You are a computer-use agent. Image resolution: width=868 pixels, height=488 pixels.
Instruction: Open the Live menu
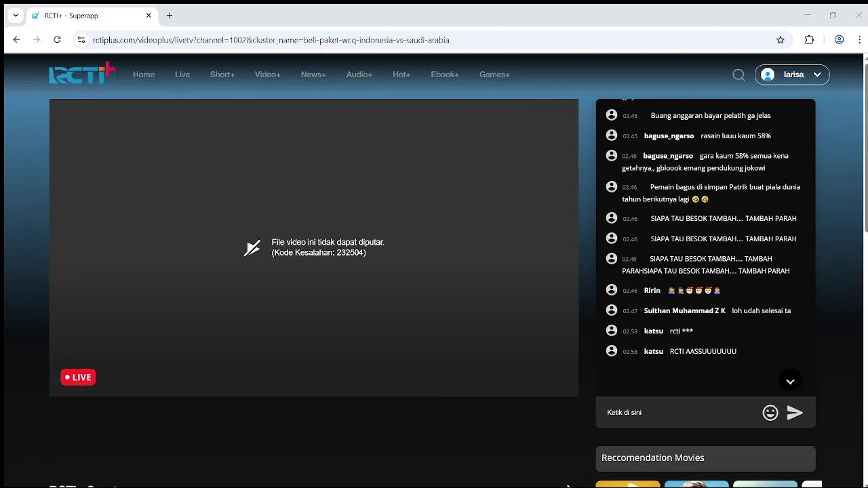tap(182, 75)
